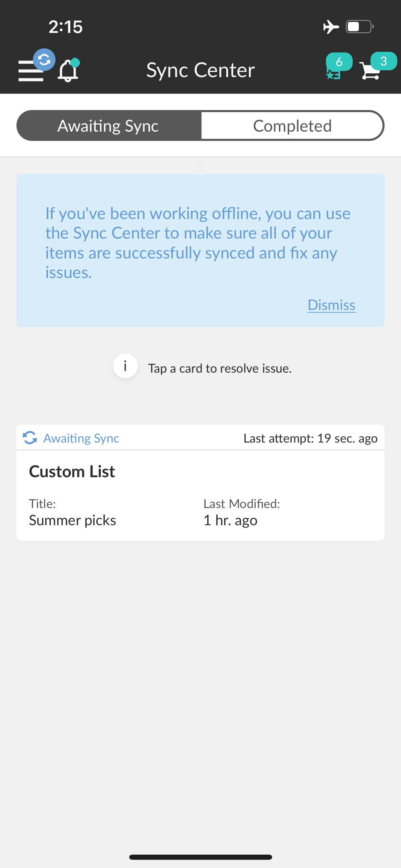The height and width of the screenshot is (868, 401).
Task: Tap the Last Modified value
Action: [x=230, y=520]
